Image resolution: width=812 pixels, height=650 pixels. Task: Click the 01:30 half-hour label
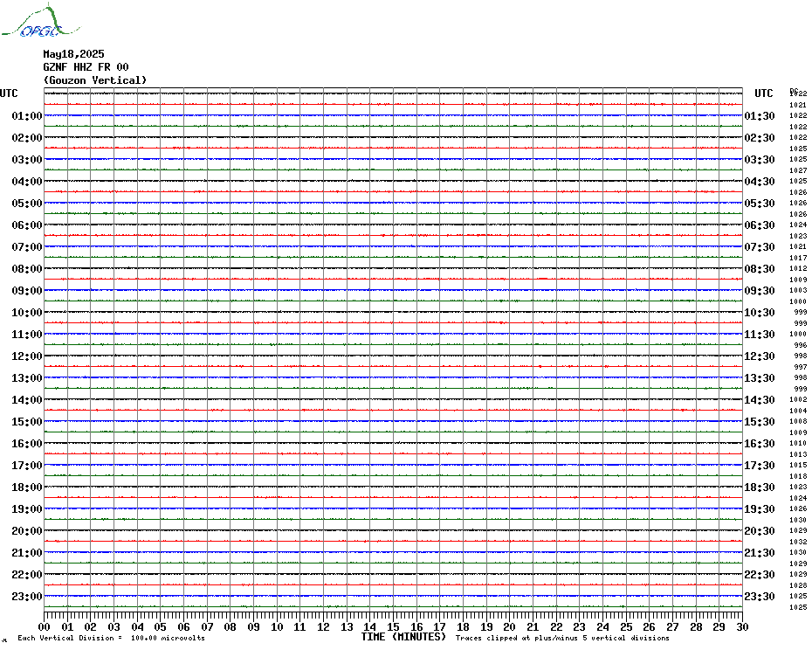point(760,115)
